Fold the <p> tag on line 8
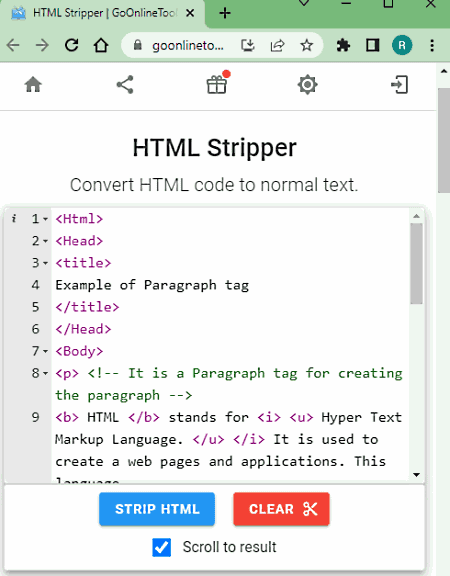Image resolution: width=450 pixels, height=576 pixels. click(45, 374)
